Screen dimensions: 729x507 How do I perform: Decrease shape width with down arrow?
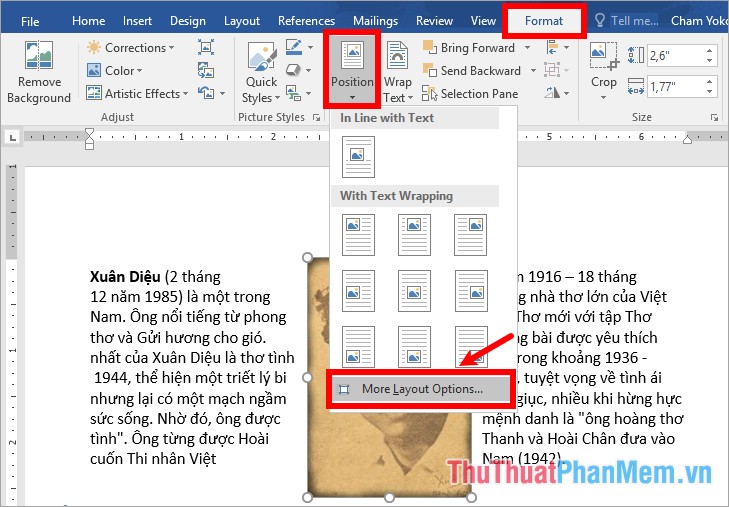710,92
